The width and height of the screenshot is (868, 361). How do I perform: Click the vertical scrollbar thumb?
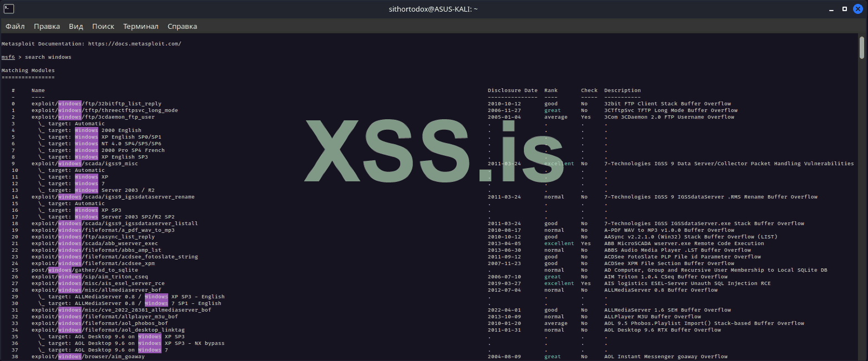pyautogui.click(x=862, y=47)
